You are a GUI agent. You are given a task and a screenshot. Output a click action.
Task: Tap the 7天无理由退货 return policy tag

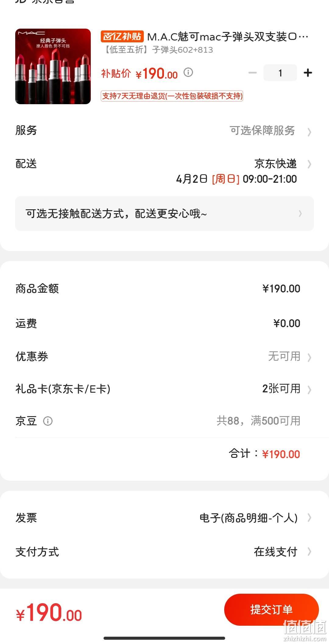(172, 96)
